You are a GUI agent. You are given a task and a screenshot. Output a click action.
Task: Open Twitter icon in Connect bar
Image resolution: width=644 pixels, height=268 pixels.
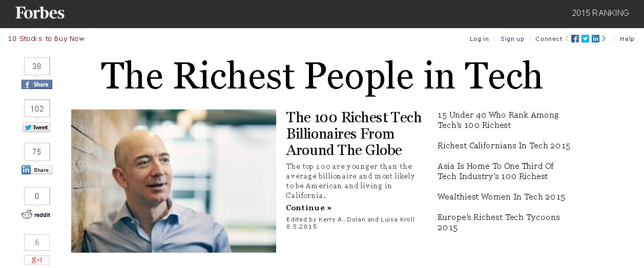click(585, 39)
